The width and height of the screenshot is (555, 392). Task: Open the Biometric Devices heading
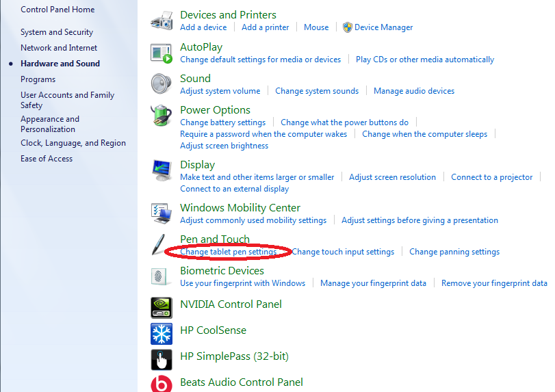pos(222,271)
